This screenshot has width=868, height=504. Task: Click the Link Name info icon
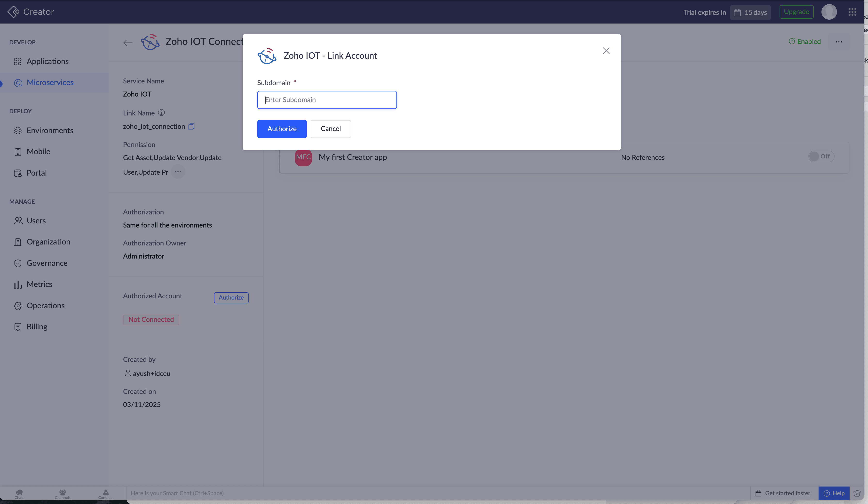[x=161, y=113]
